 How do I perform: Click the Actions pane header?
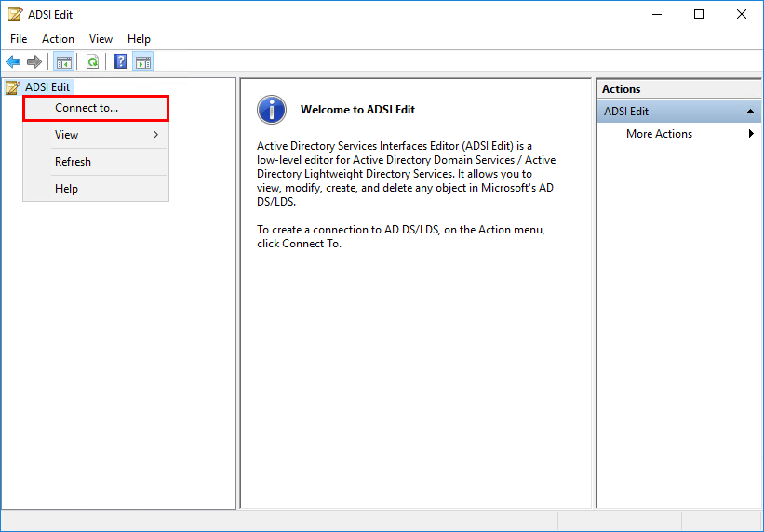[x=679, y=89]
